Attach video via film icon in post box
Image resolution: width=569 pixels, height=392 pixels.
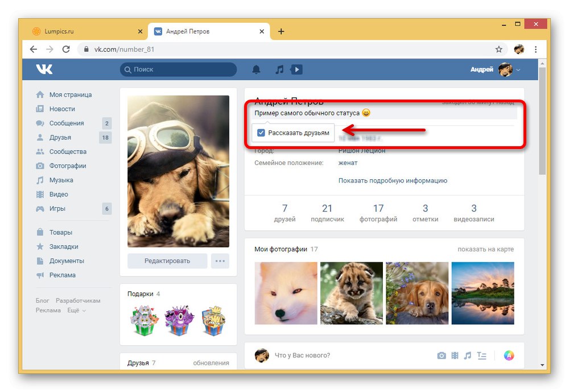pyautogui.click(x=455, y=356)
